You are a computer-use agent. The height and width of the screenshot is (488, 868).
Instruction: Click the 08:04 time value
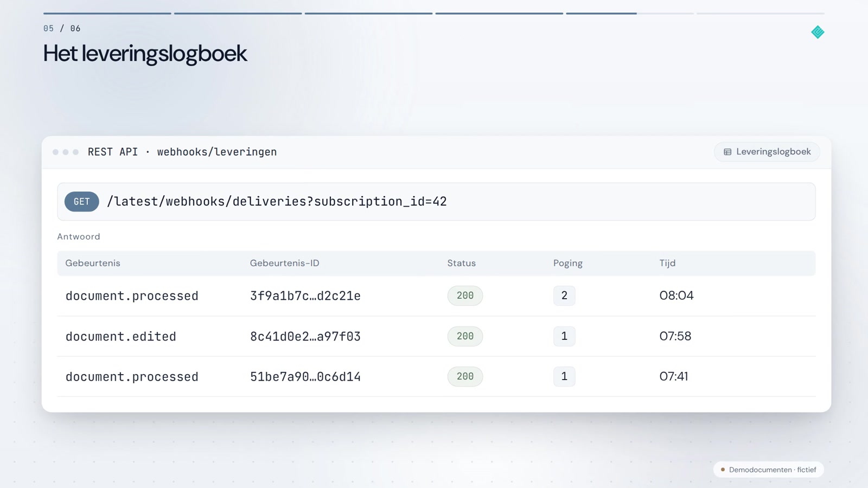point(676,296)
